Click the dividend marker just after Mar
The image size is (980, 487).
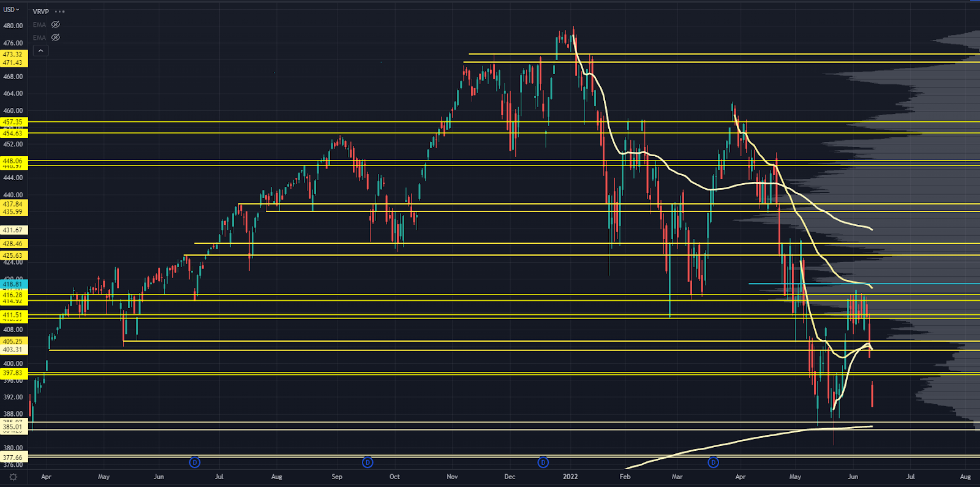pyautogui.click(x=713, y=462)
